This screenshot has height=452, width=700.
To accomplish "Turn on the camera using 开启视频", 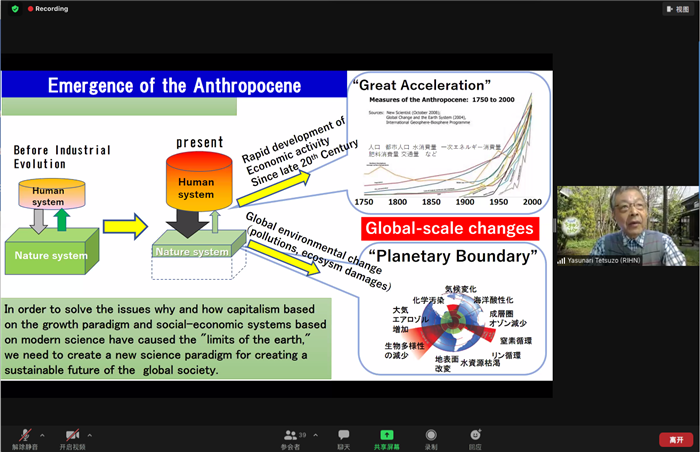I will point(72,435).
